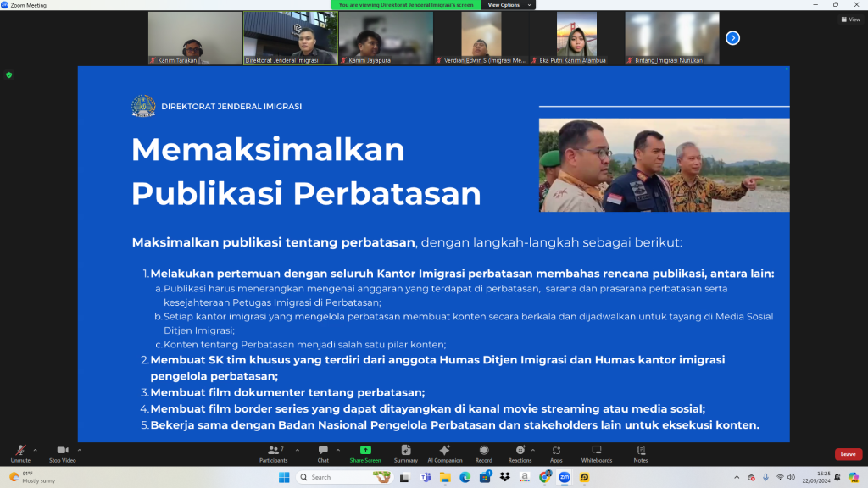Click slide title Memaksimalkan Publikasi Perbatasan

coord(306,171)
